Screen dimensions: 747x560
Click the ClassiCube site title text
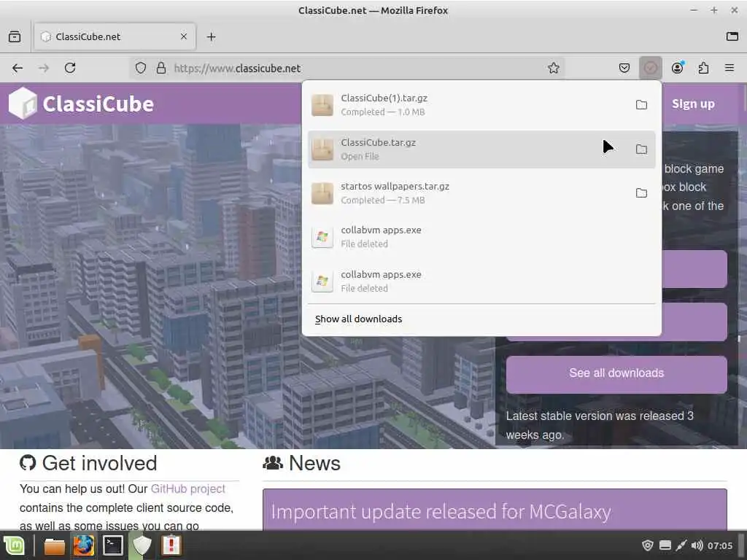(98, 104)
